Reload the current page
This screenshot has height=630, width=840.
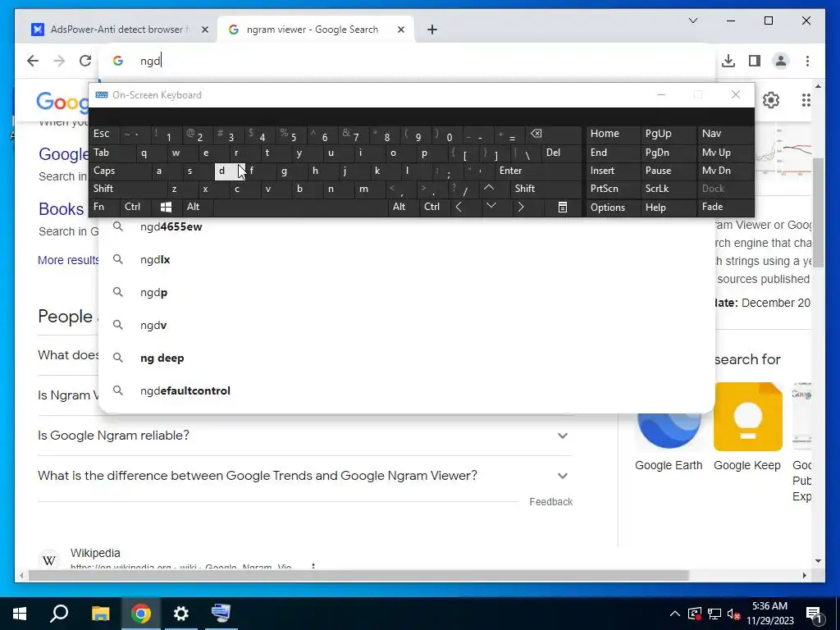(85, 61)
